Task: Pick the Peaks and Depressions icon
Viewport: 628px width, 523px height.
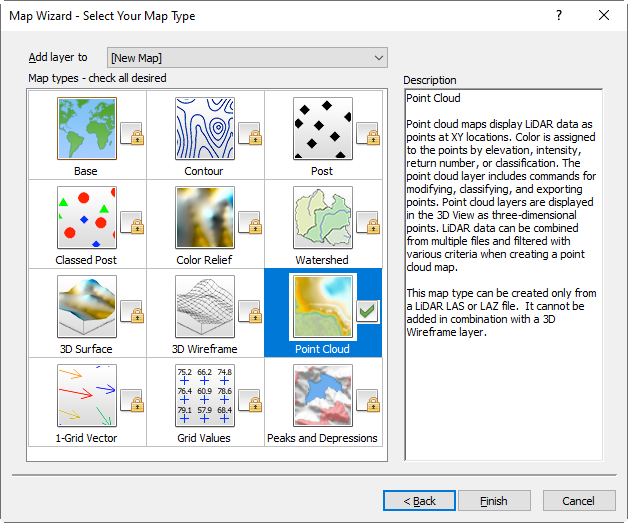Action: (322, 396)
